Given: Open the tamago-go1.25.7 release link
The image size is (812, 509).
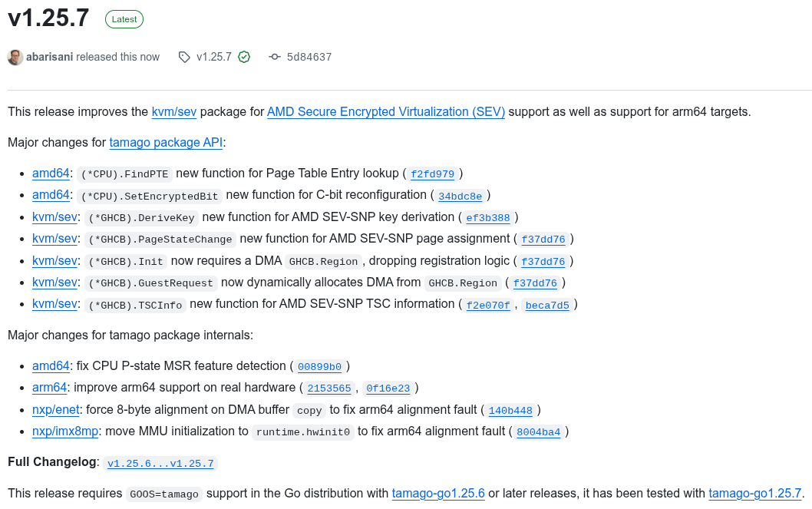Looking at the screenshot, I should click(754, 493).
